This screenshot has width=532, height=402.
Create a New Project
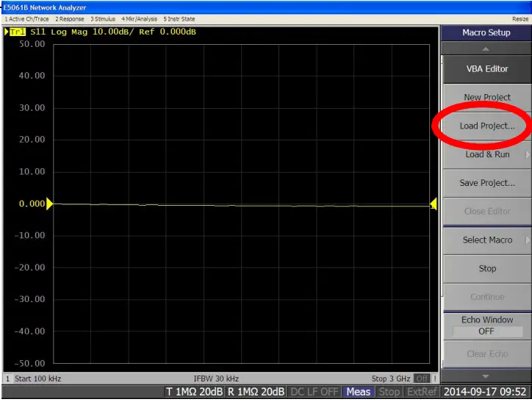(487, 97)
